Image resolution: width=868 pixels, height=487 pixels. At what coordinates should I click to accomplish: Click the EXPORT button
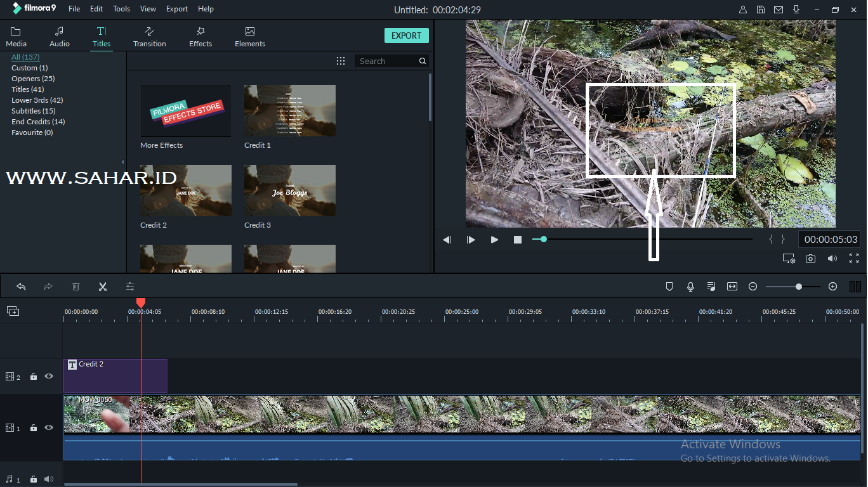click(406, 36)
